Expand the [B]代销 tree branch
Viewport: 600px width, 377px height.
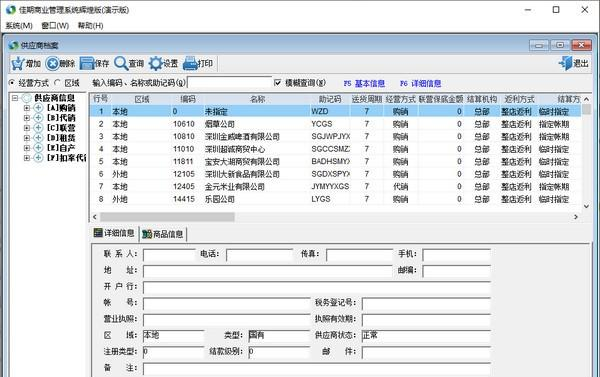pos(26,118)
